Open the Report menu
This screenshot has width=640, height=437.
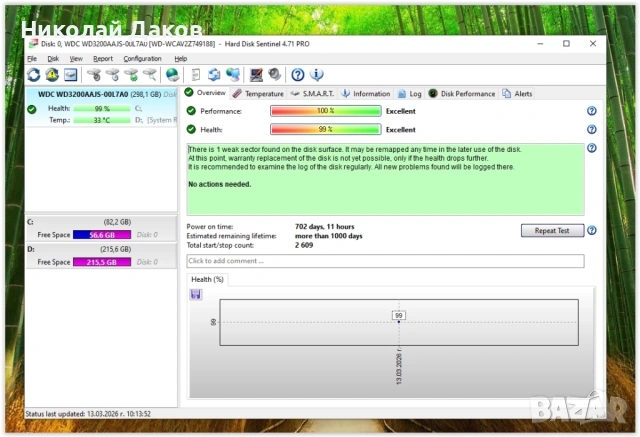tap(103, 59)
